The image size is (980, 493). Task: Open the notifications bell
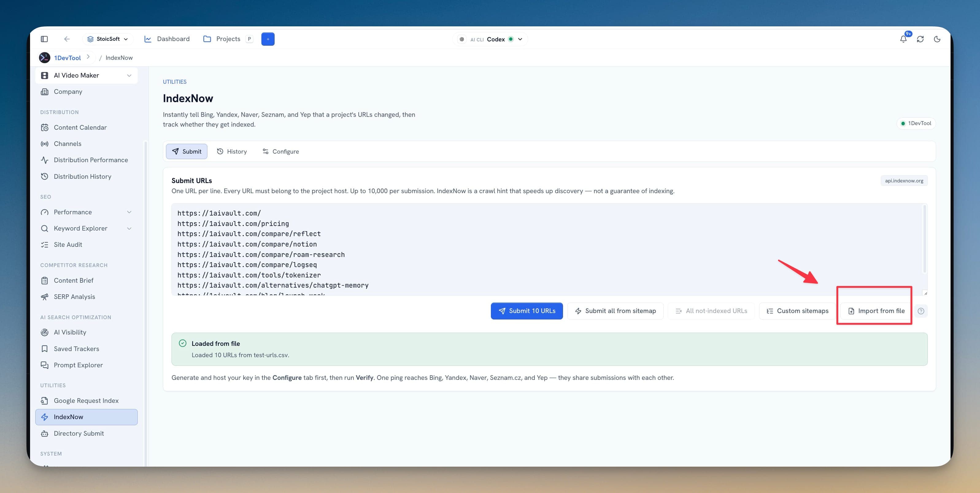(x=903, y=39)
